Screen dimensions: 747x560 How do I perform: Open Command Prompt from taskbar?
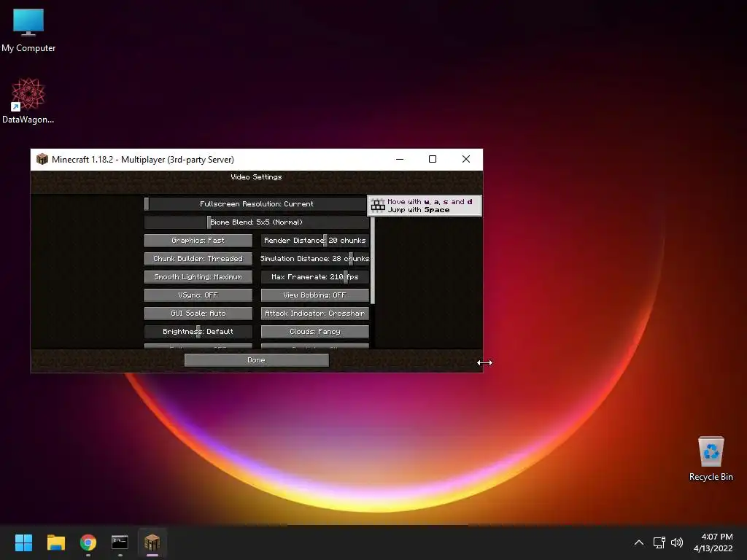pos(120,542)
